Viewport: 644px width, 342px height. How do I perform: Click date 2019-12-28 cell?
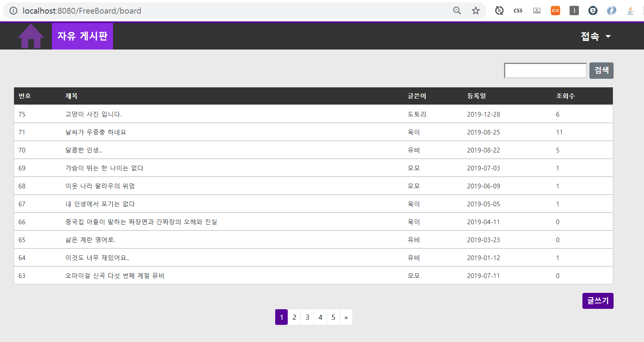483,114
